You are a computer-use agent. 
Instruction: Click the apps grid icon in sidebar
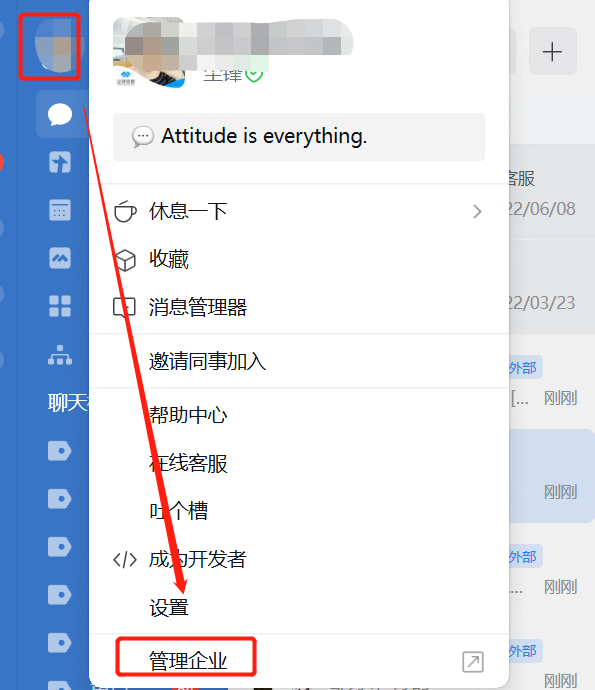[60, 306]
